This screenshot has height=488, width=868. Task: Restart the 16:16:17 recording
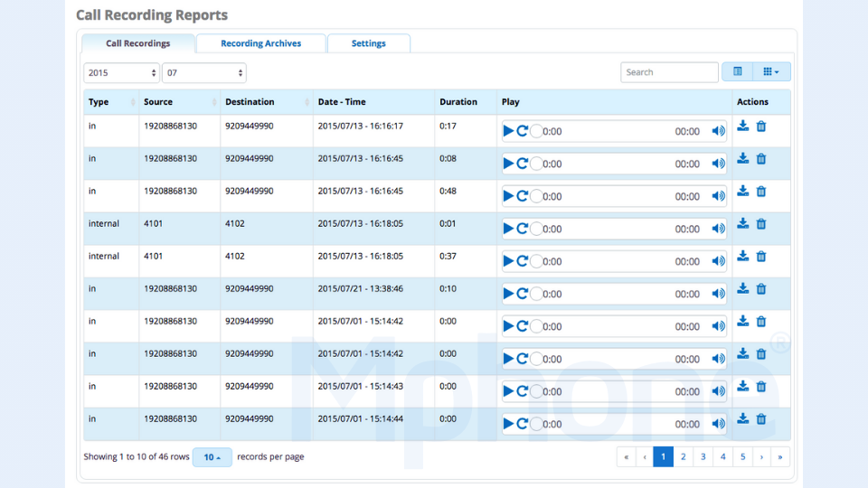pyautogui.click(x=522, y=131)
